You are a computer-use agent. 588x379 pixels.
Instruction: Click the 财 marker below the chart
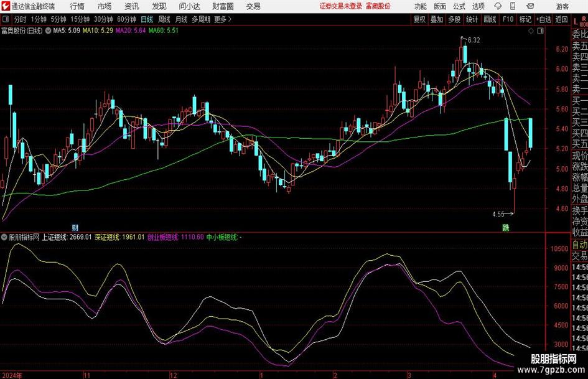coord(75,227)
